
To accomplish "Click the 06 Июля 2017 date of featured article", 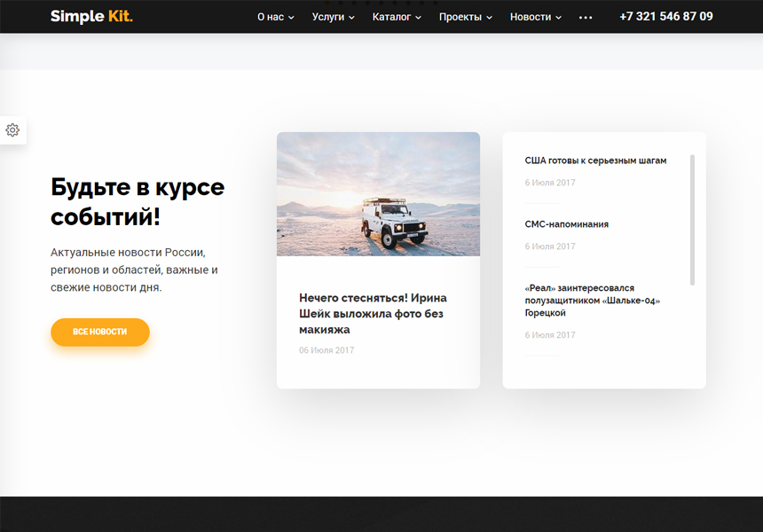I will click(326, 350).
